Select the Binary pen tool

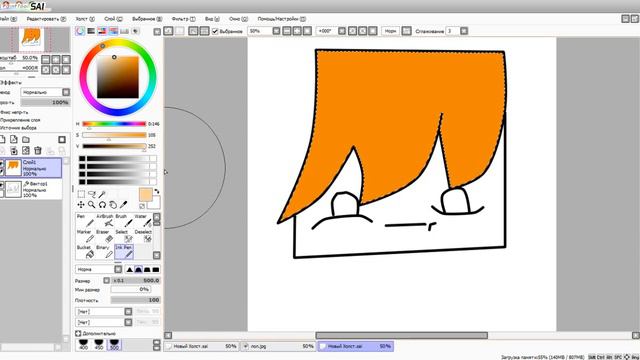(105, 252)
